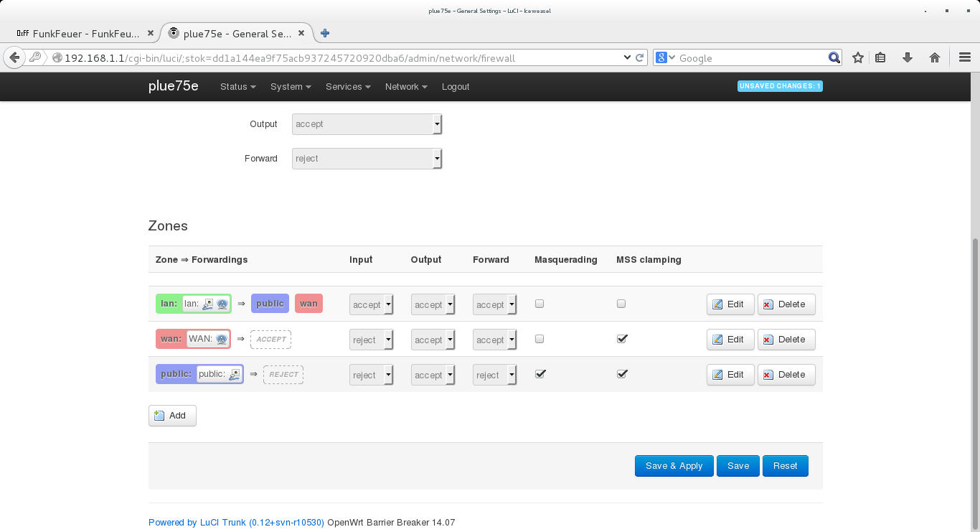Image resolution: width=980 pixels, height=532 pixels.
Task: Expand the public zone Forward dropdown
Action: [494, 375]
